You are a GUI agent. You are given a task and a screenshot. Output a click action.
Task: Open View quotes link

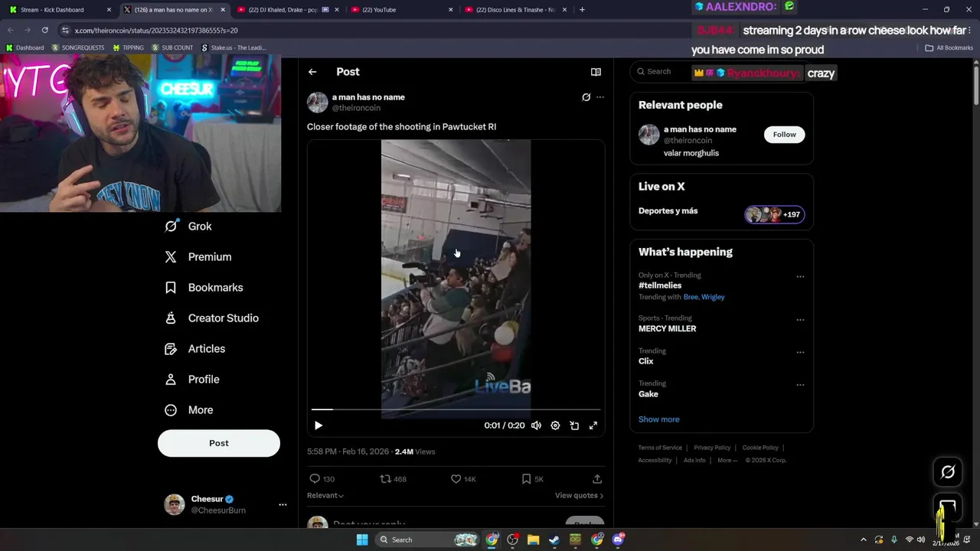click(579, 495)
